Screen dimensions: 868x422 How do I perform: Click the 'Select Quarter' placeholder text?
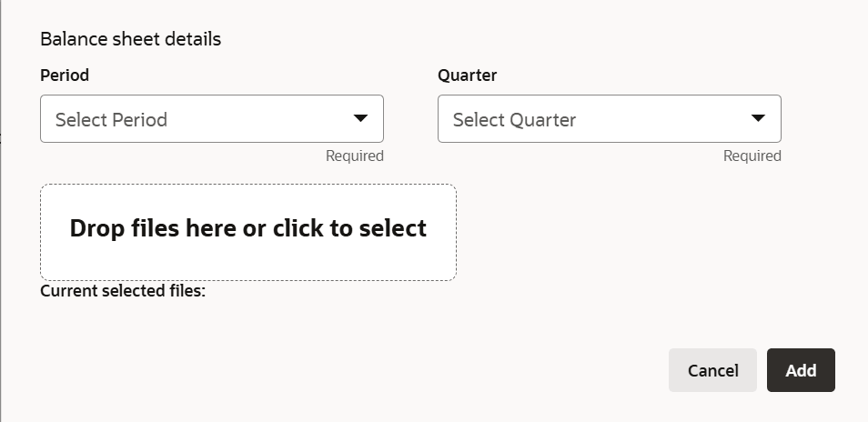(514, 120)
